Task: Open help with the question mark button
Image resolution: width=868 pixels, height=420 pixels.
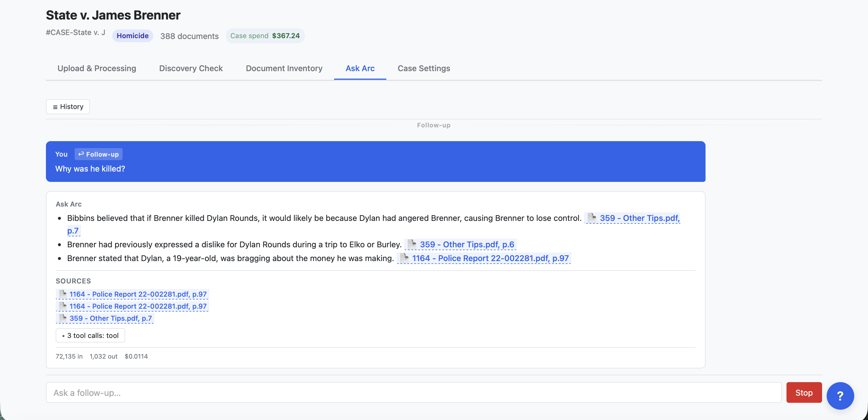Action: [840, 396]
